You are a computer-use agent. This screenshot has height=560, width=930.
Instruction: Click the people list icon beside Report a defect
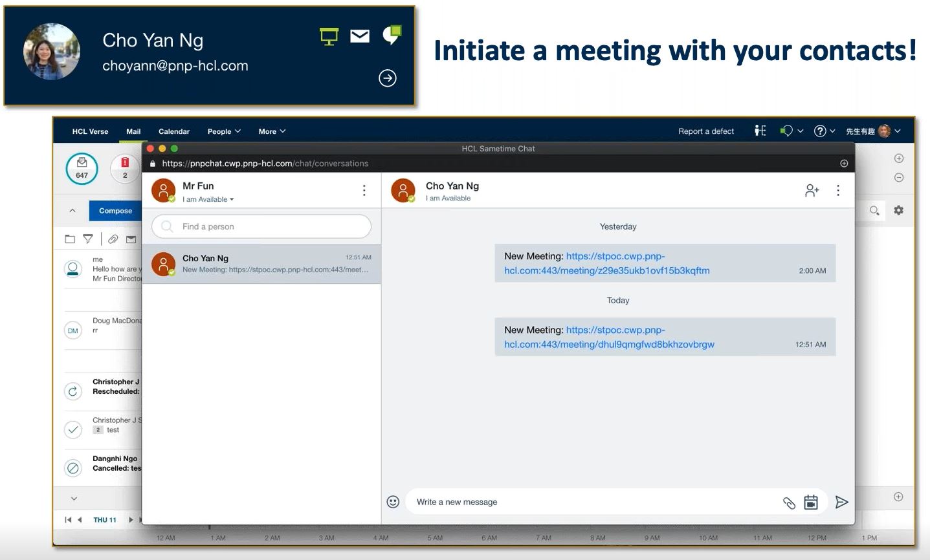coord(760,131)
